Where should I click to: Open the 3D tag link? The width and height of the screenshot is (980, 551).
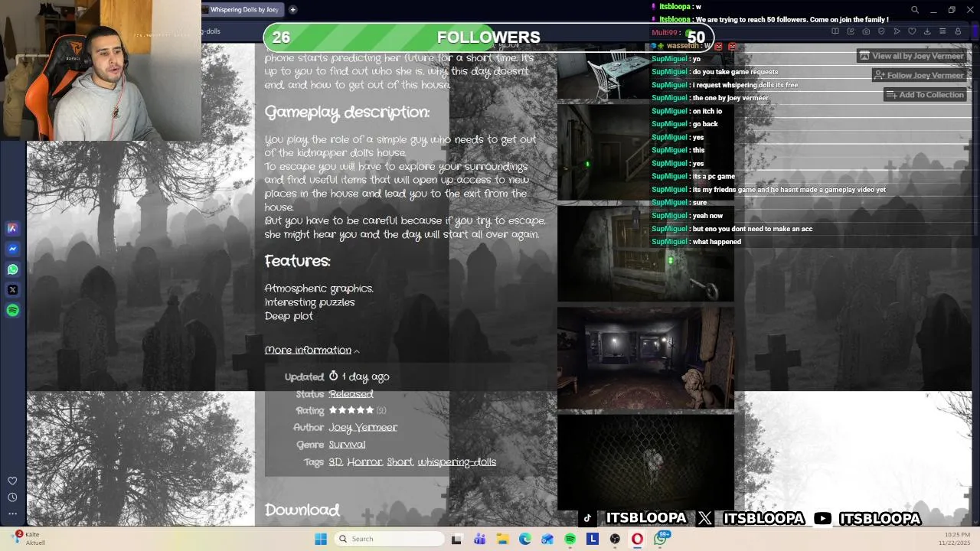pos(335,462)
